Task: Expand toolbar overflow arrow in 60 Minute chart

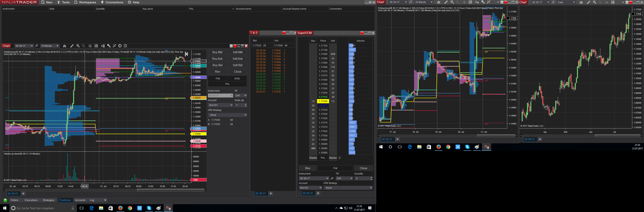Action: (498, 2)
